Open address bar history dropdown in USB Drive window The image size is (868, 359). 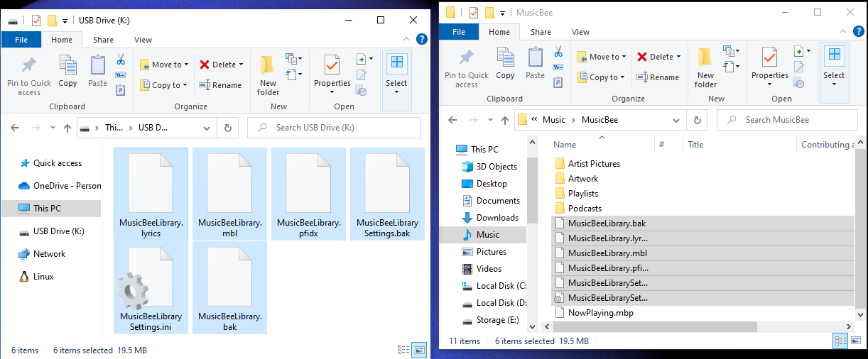coord(207,128)
